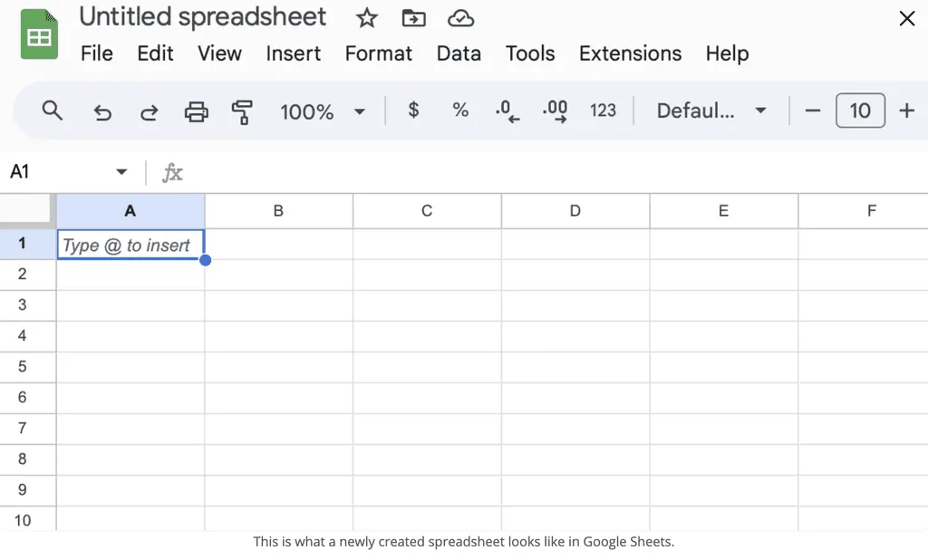Expand the name box dropdown arrow
Image resolution: width=928 pixels, height=560 pixels.
click(x=121, y=171)
